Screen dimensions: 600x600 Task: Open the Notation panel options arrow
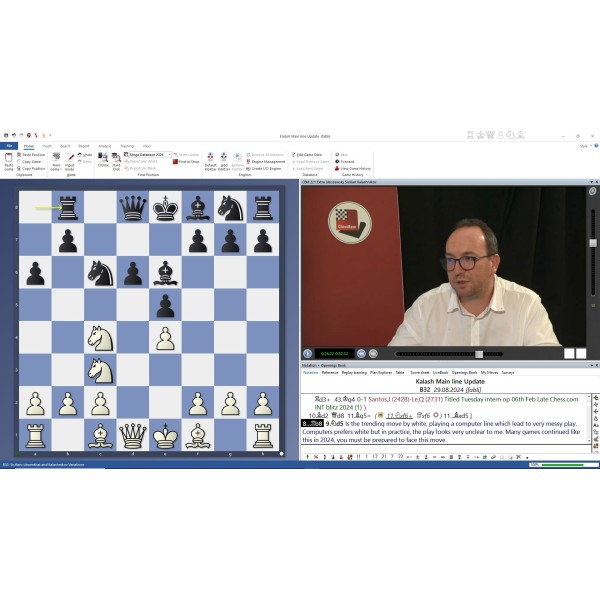click(592, 365)
